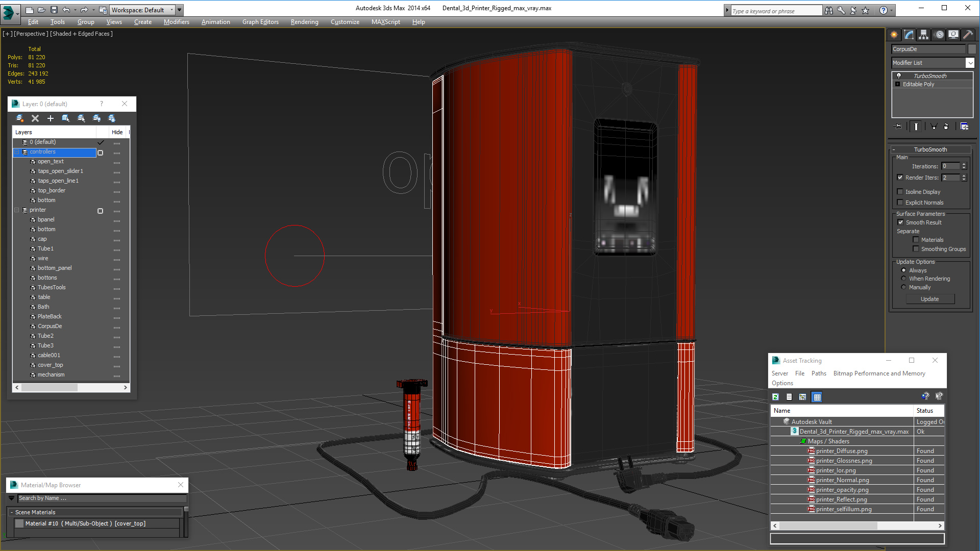The image size is (980, 551).
Task: Open Paths menu in Asset Tracking
Action: 819,373
